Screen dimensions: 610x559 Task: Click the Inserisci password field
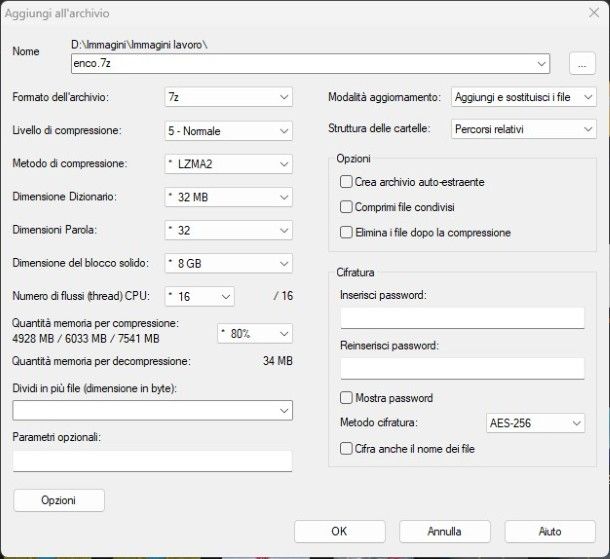coord(463,318)
